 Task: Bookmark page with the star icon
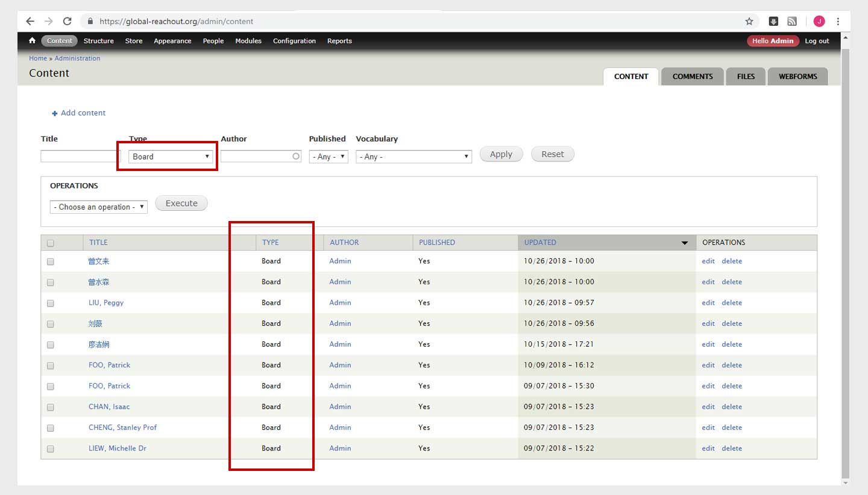point(749,21)
